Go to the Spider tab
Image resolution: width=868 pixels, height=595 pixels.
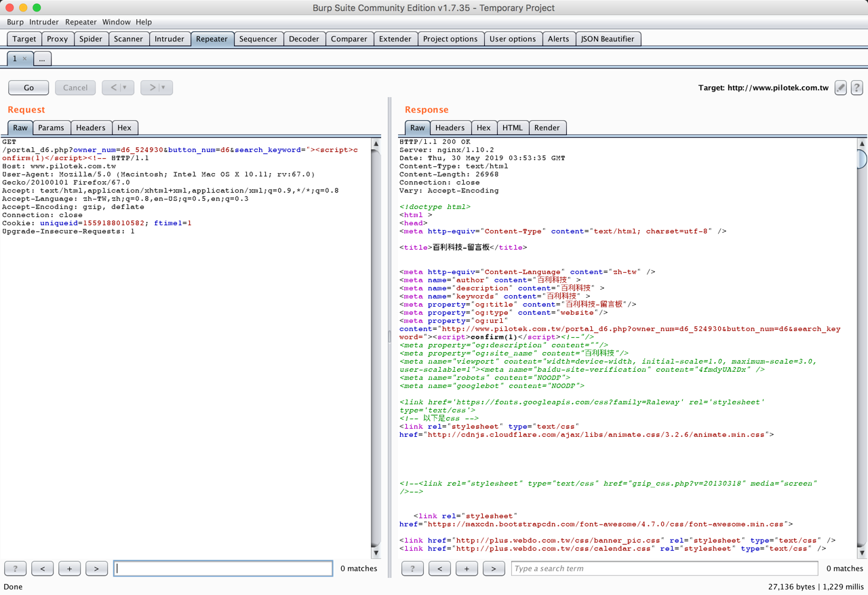[91, 39]
